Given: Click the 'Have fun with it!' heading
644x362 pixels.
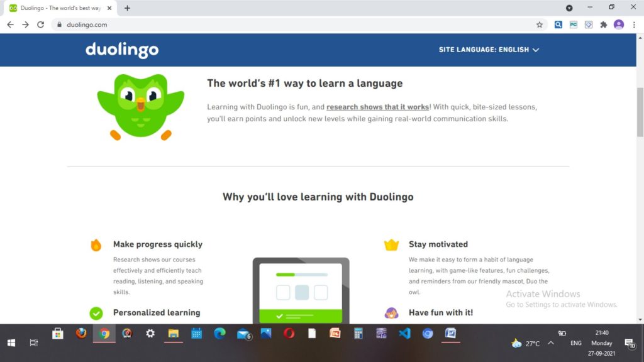Looking at the screenshot, I should 441,313.
